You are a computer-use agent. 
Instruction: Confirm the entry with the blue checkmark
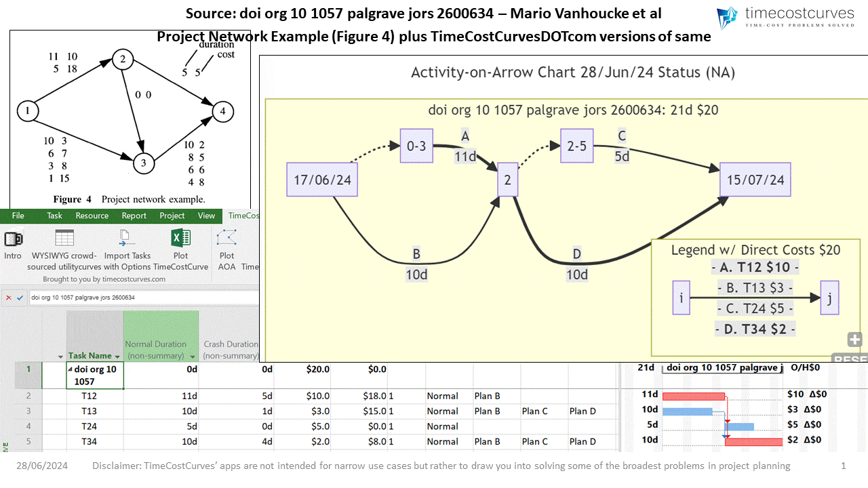20,298
